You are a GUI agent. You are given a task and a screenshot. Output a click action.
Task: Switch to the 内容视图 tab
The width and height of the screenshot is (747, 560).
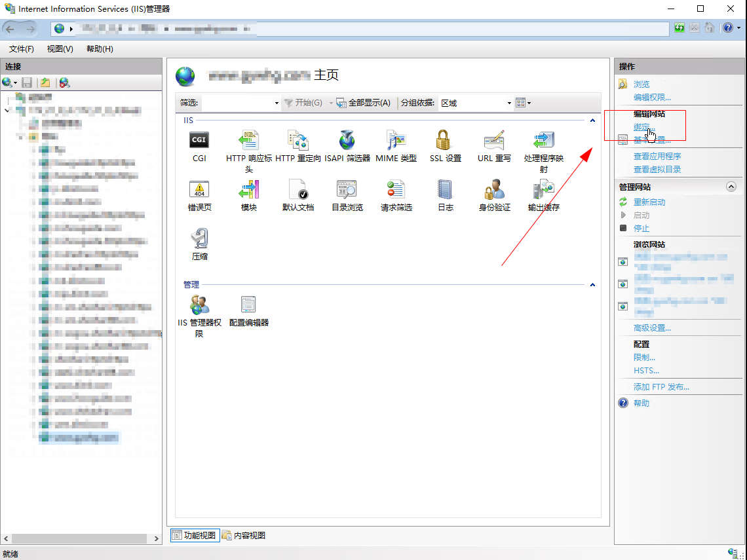(x=244, y=535)
